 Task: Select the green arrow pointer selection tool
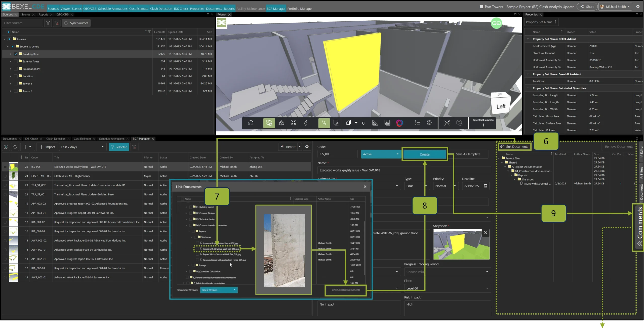[324, 123]
